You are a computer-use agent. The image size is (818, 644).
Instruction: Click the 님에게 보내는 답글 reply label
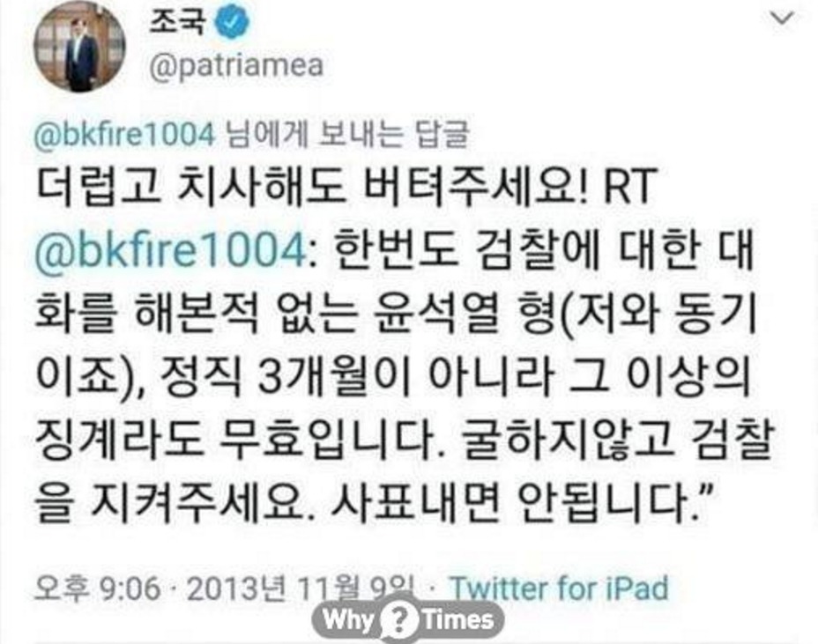point(346,135)
